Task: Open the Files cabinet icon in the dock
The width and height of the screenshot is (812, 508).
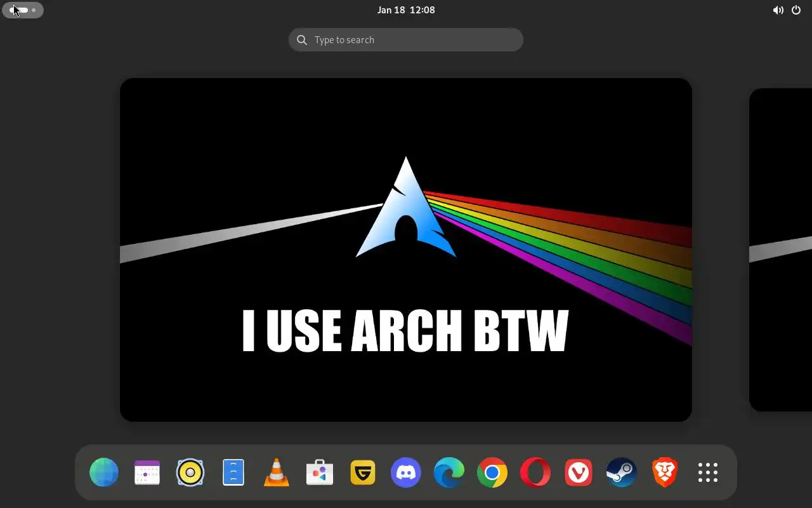Action: [x=233, y=472]
